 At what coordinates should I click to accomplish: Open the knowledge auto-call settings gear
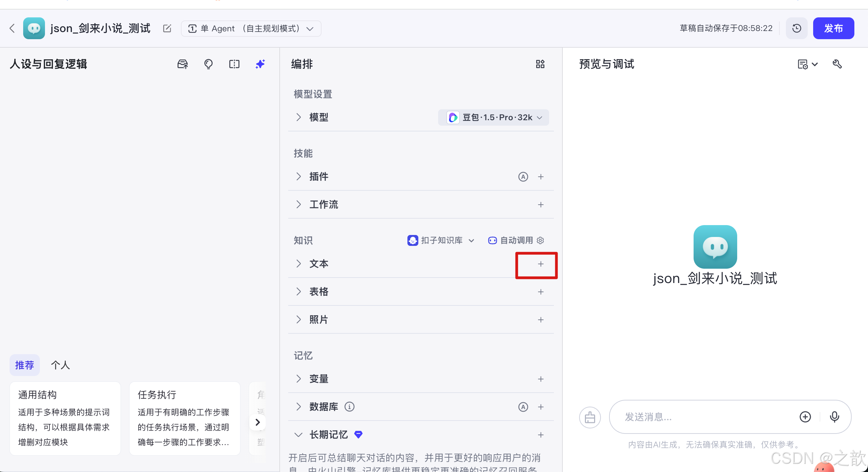click(540, 240)
